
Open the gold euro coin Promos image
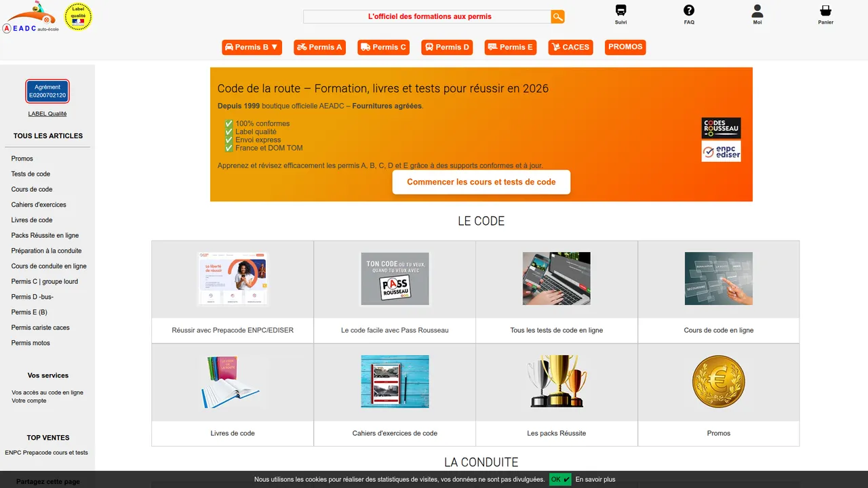719,382
